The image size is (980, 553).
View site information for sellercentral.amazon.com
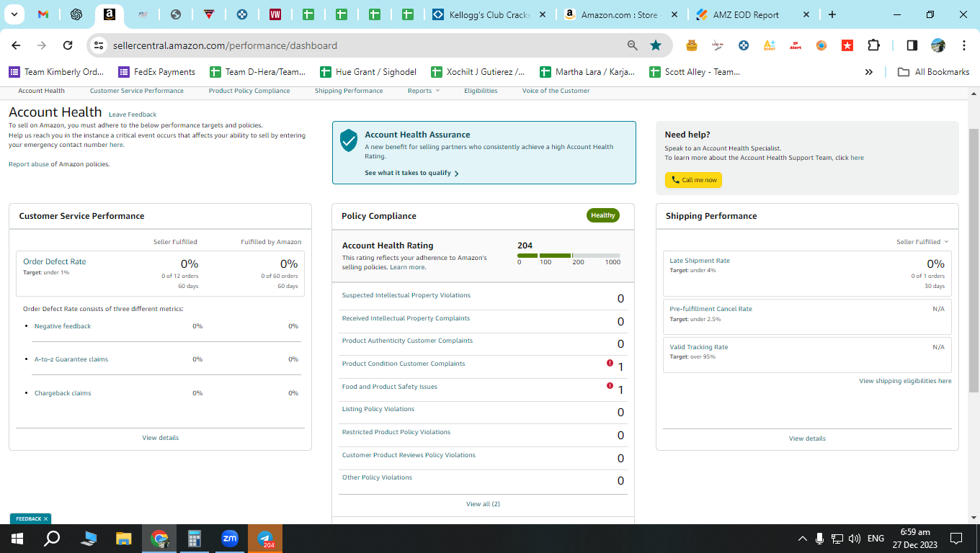[x=99, y=45]
